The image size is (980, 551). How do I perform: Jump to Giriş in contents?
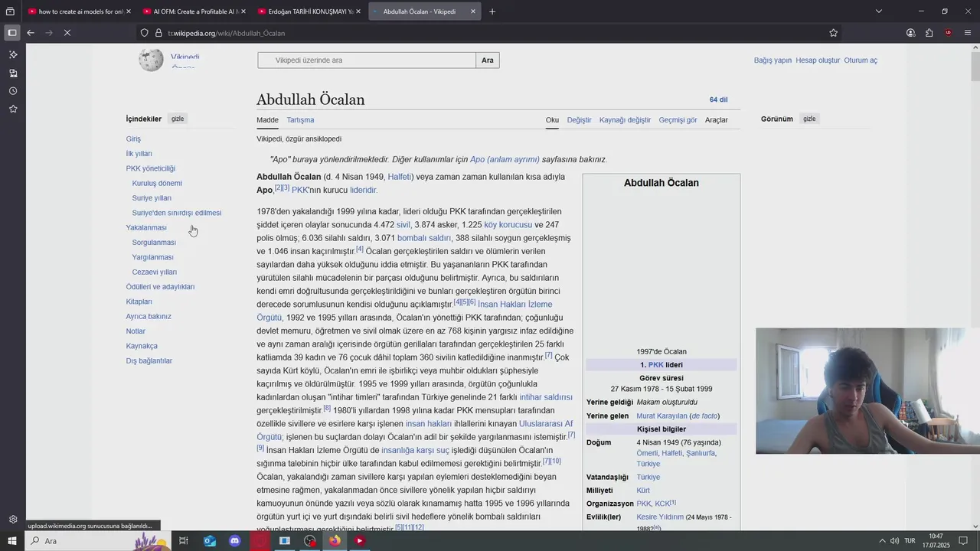(x=133, y=139)
